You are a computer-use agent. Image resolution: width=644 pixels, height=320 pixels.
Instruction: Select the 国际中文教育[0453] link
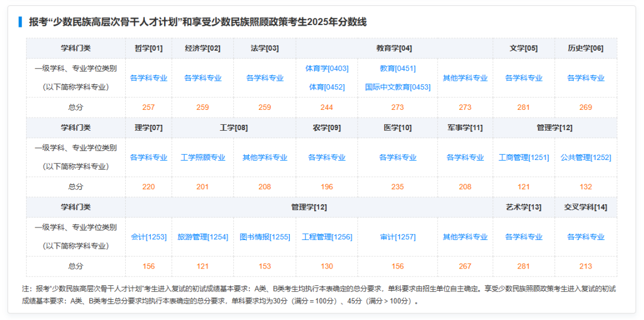(x=397, y=87)
